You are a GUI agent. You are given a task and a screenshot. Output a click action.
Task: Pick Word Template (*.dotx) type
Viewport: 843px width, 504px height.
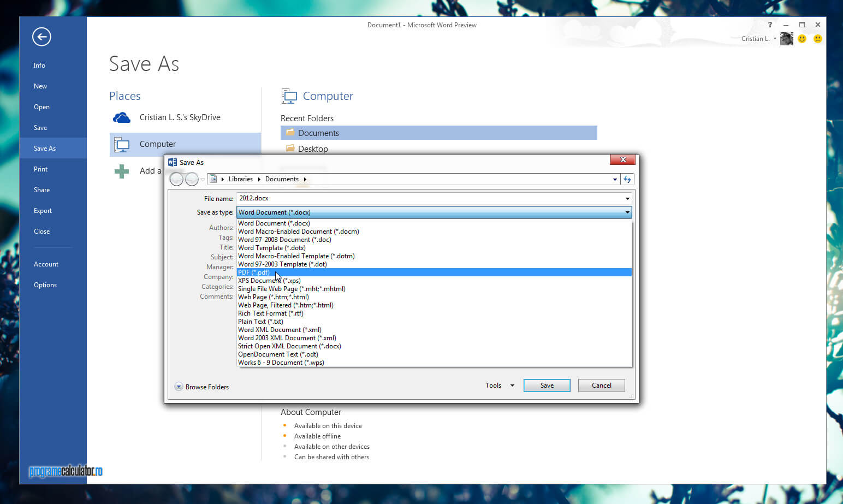point(434,248)
